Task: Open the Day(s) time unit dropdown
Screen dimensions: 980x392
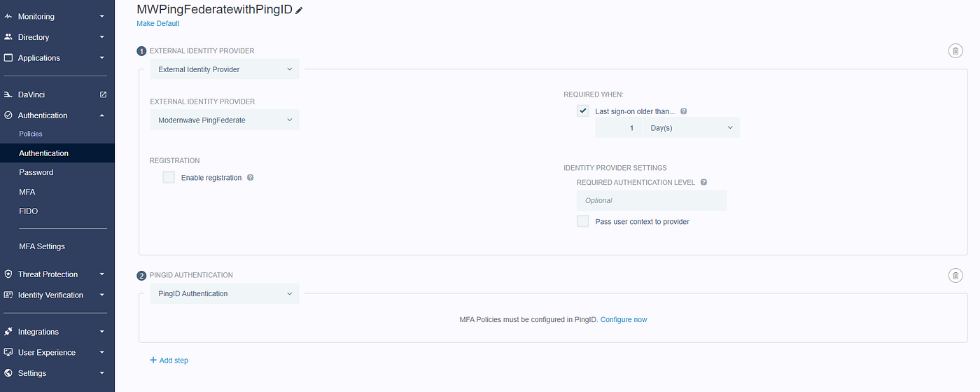Action: click(x=691, y=127)
